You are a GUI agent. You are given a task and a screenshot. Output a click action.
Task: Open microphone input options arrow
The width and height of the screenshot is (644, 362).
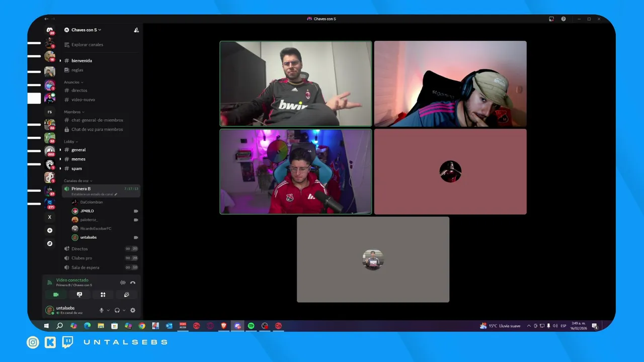(x=108, y=310)
